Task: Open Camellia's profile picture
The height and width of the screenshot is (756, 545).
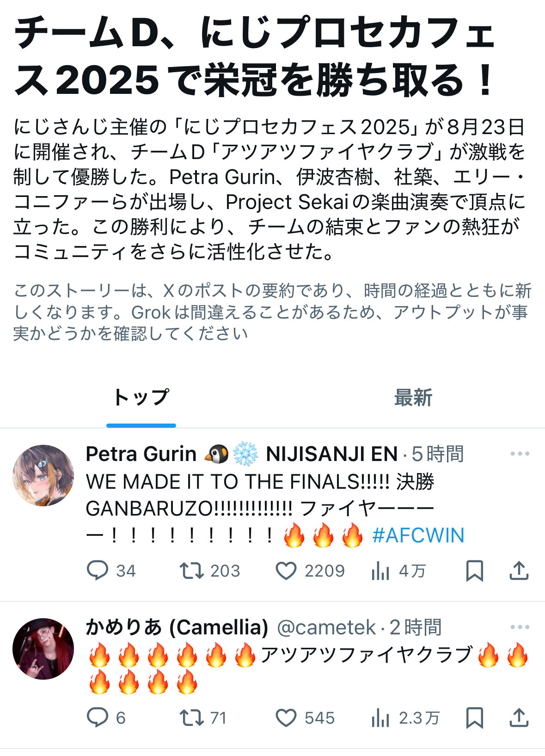Action: coord(43,649)
